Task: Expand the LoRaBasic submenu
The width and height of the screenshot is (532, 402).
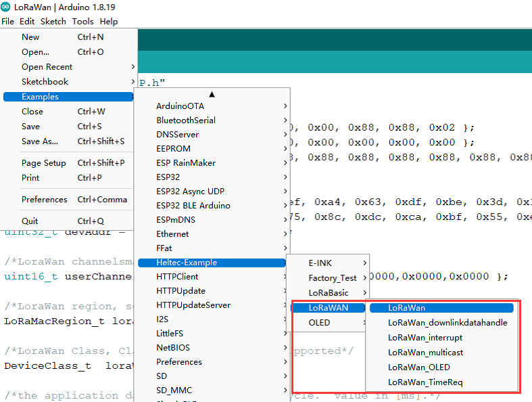Action: [x=329, y=293]
